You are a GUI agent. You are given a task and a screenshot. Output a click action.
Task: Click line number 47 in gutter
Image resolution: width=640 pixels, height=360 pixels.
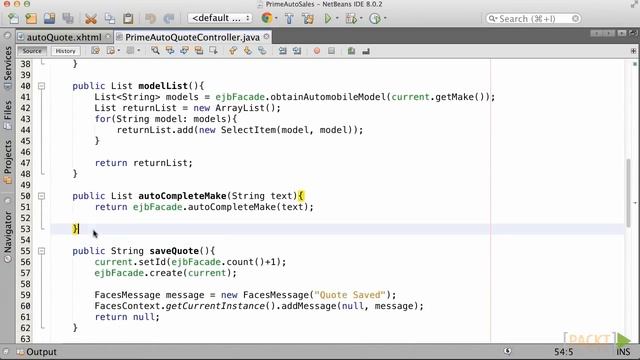point(25,163)
